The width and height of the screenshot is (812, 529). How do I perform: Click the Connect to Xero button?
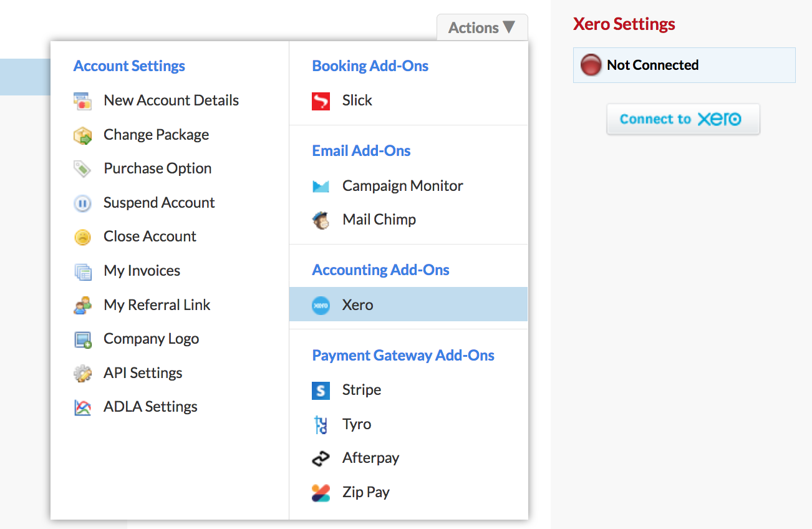683,119
